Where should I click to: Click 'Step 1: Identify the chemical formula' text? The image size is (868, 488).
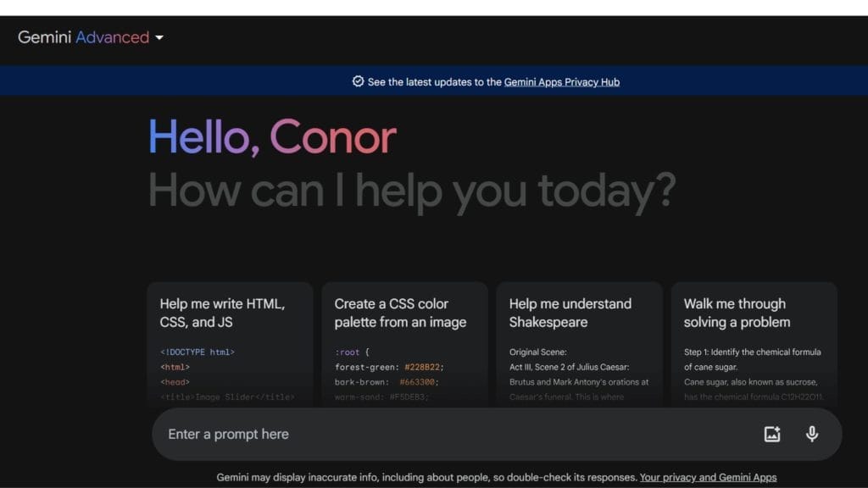coord(753,352)
